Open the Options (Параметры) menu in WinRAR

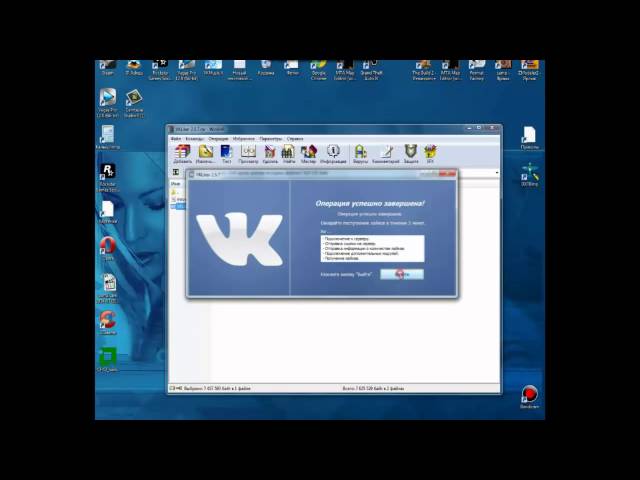coord(271,139)
